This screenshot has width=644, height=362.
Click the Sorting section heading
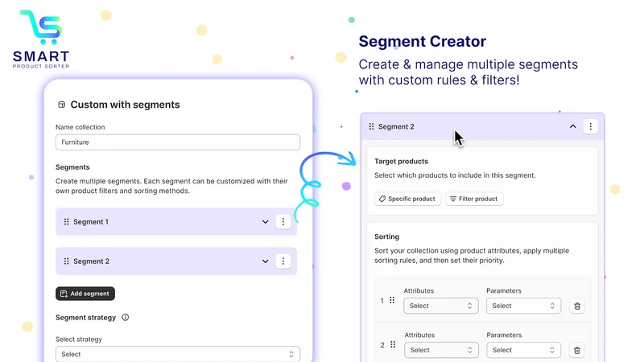point(386,237)
